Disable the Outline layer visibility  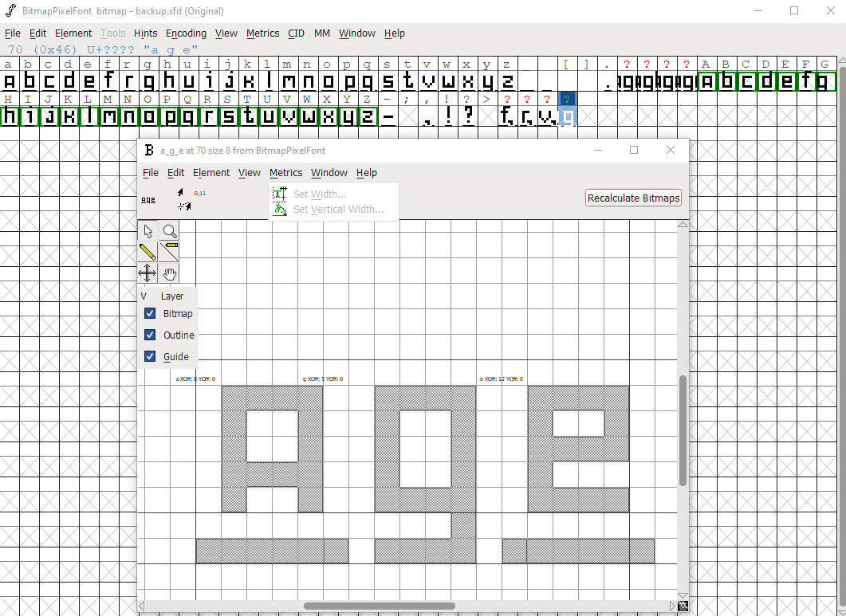pyautogui.click(x=149, y=335)
